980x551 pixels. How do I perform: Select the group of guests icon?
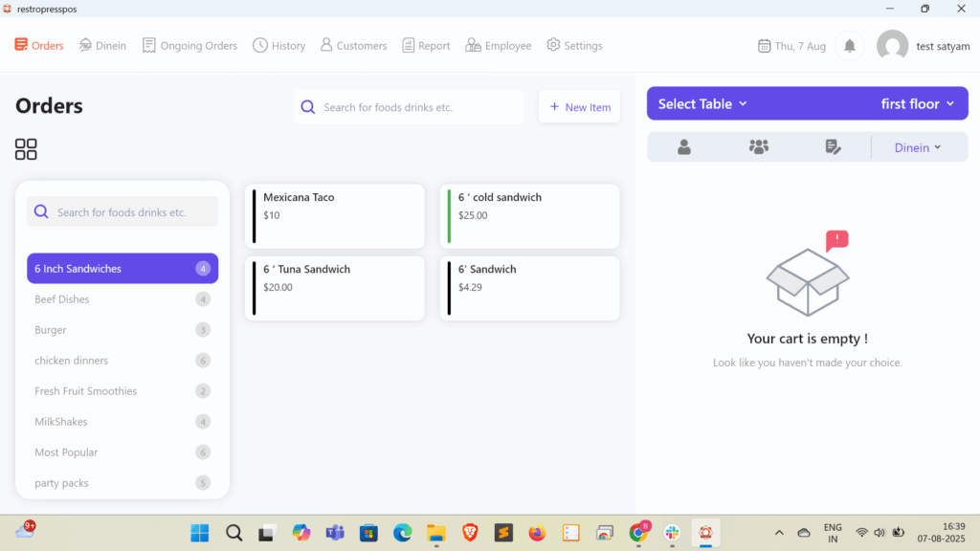pyautogui.click(x=759, y=147)
